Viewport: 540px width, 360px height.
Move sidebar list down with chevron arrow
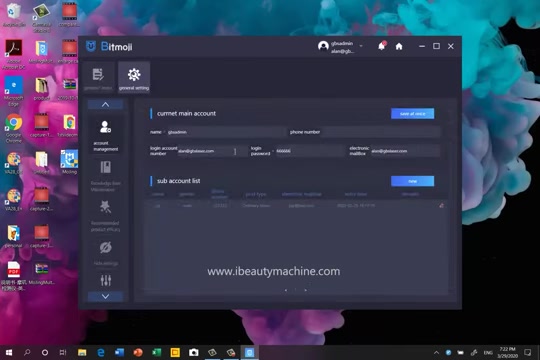[105, 296]
